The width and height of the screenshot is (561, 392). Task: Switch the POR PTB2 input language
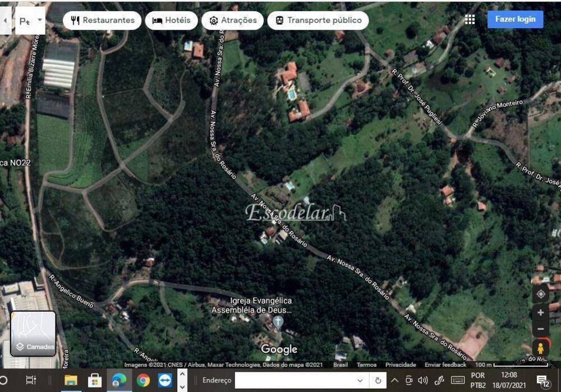(x=478, y=380)
